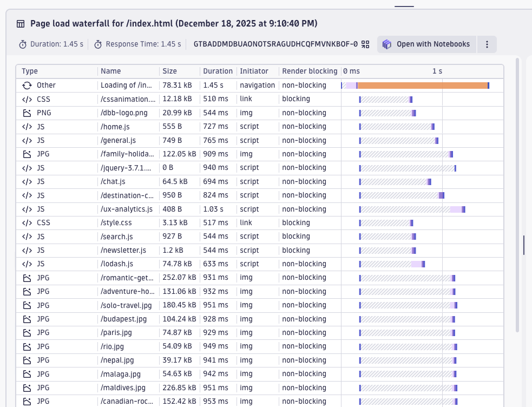
Task: Click the code icon for /lodash.js
Action: pyautogui.click(x=28, y=264)
